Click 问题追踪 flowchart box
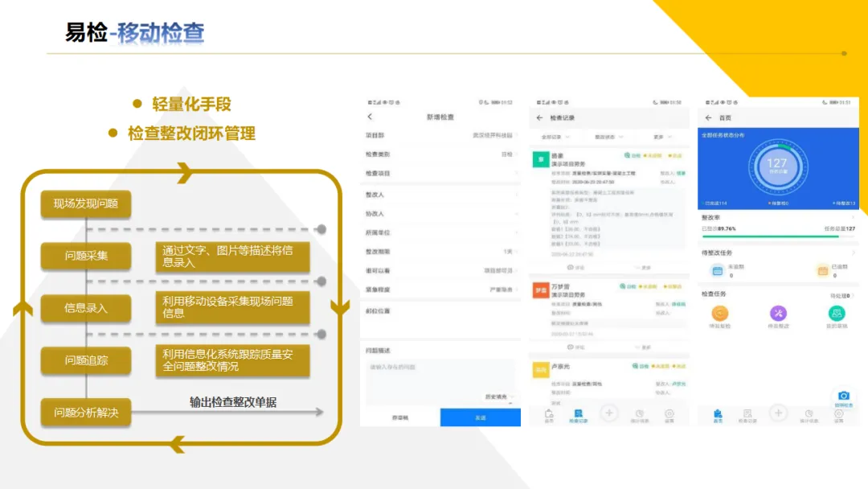Image resolution: width=868 pixels, height=489 pixels. point(86,360)
